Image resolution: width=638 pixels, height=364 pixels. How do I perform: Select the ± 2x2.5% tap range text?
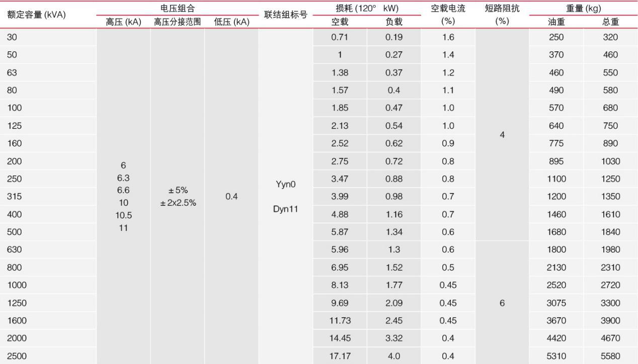click(x=177, y=203)
